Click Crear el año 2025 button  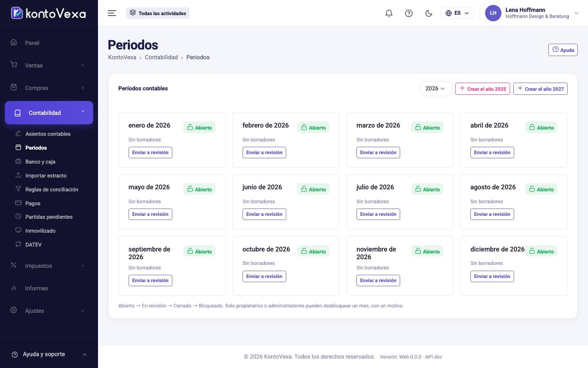tap(483, 89)
